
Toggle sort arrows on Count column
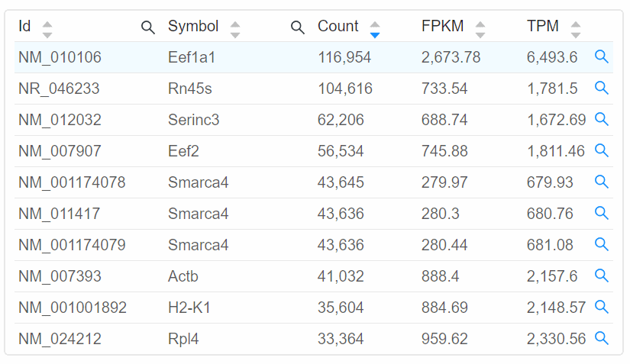[x=375, y=30]
